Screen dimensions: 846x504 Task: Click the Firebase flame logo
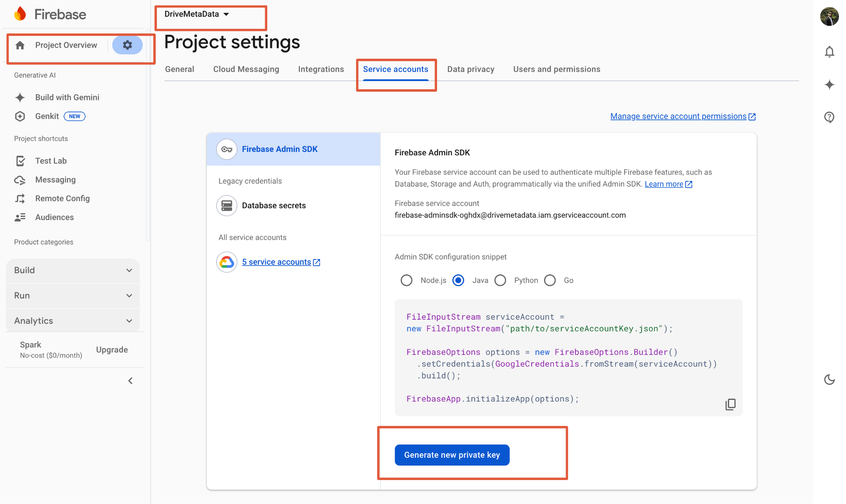pos(20,14)
